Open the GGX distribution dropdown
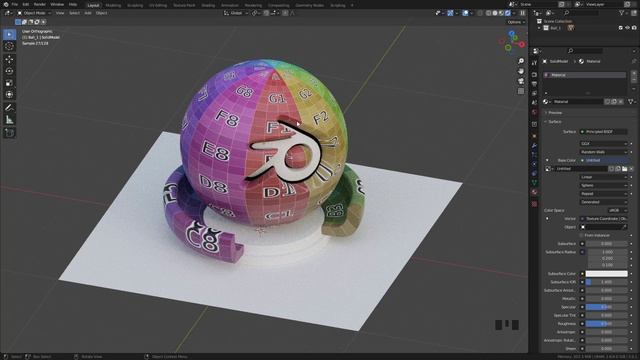 603,144
